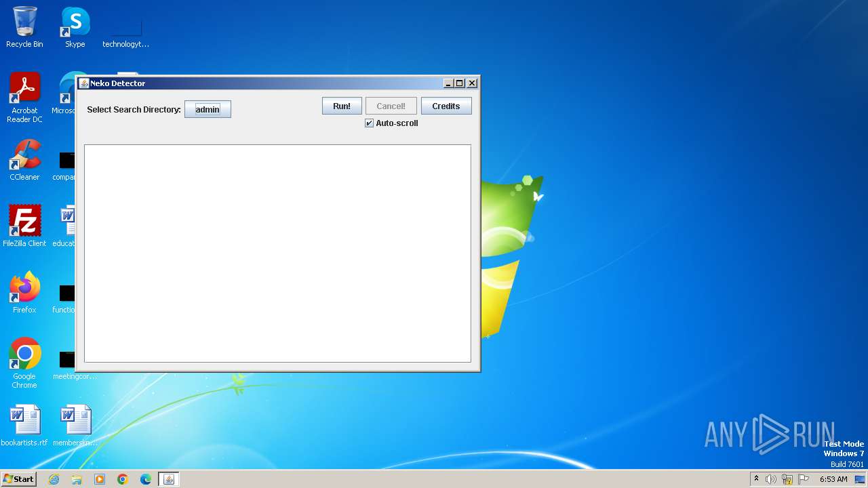
Task: Click inside the empty results output area
Action: tap(277, 253)
